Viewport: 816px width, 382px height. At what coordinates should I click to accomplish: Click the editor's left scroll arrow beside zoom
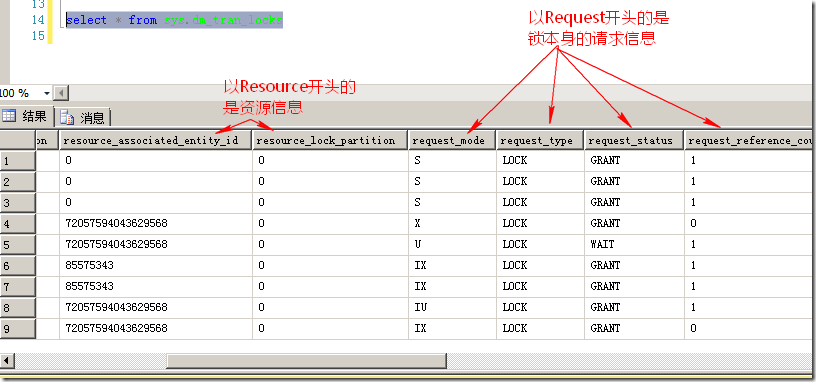coord(61,94)
